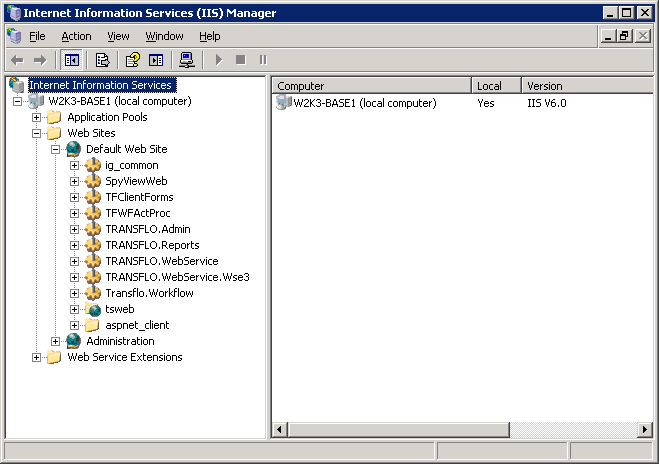Click the ig_common application gear icon
The width and height of the screenshot is (659, 464).
93,165
